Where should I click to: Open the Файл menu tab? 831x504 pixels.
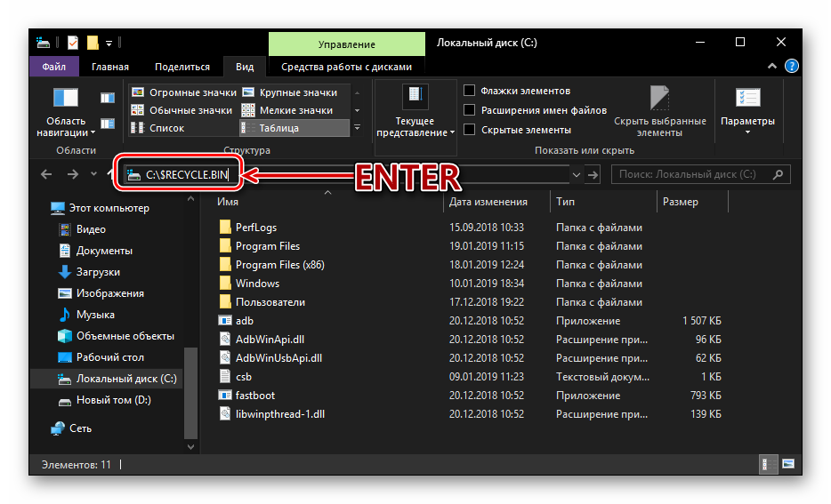point(54,67)
